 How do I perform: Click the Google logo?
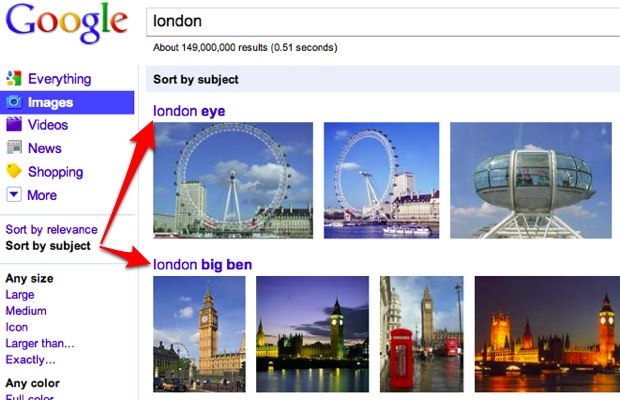pos(66,23)
